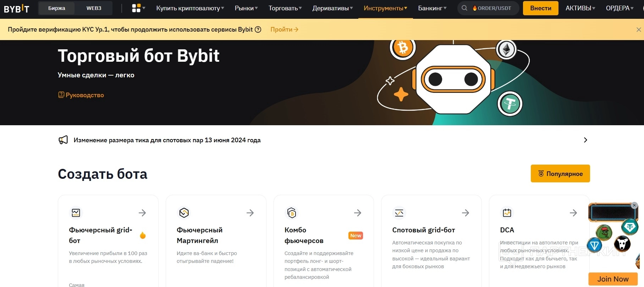Expand the АКТИВЫ dropdown menu

[x=580, y=8]
